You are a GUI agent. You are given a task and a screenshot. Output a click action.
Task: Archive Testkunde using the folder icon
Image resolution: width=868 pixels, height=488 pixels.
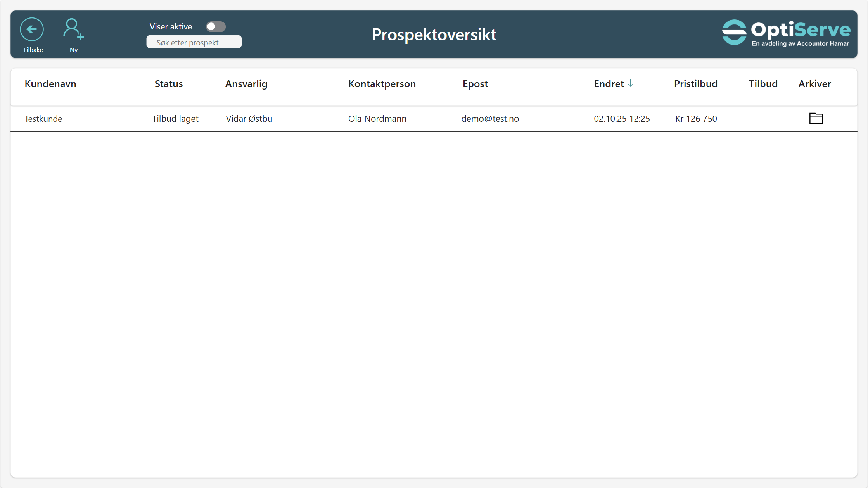point(816,118)
